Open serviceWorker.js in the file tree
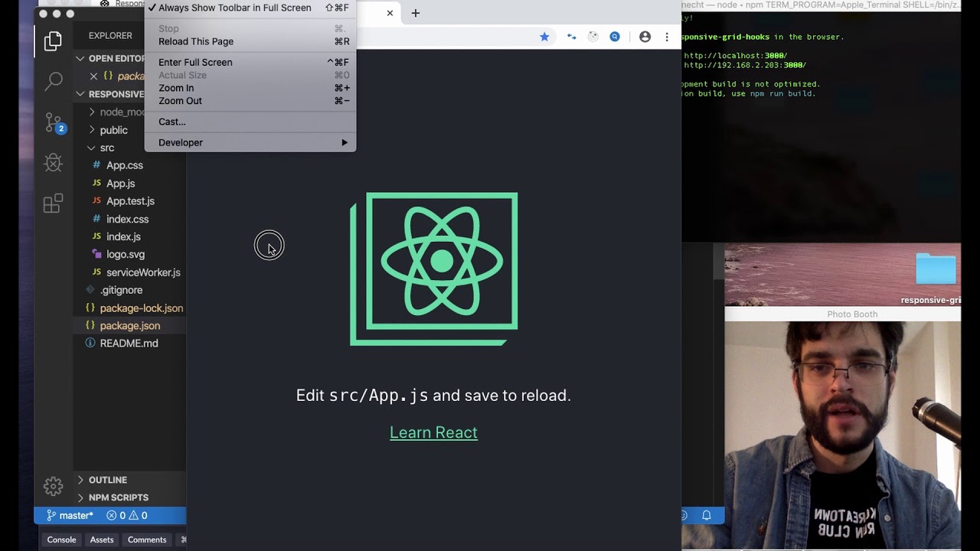980x551 pixels. tap(143, 272)
